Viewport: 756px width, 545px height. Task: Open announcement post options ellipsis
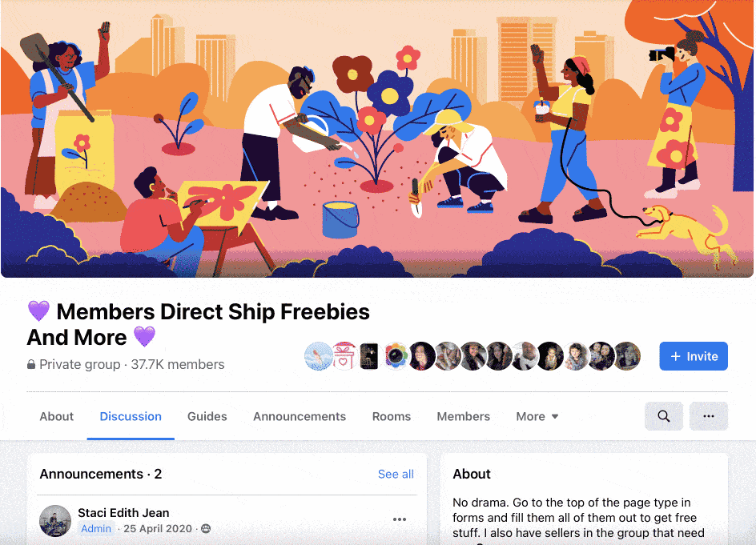[399, 519]
